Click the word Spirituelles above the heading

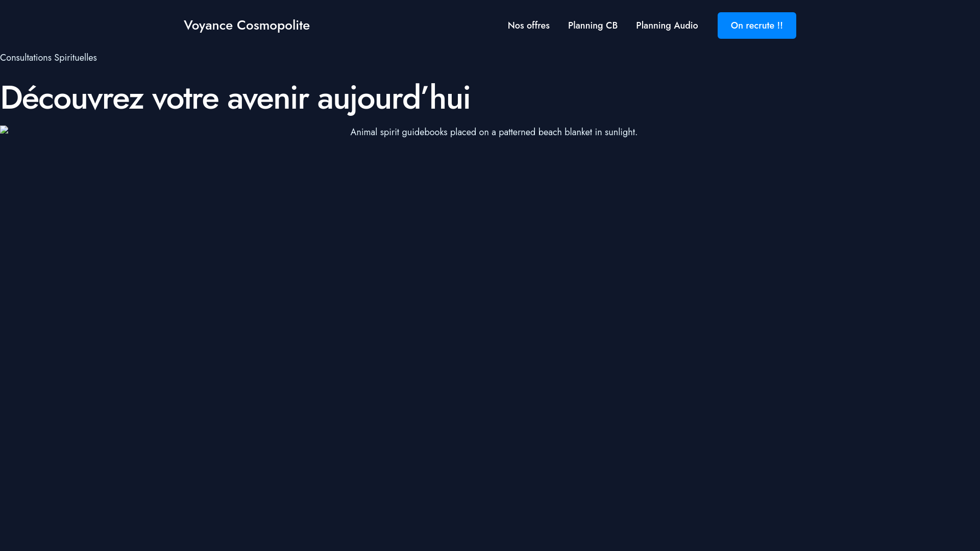(x=76, y=58)
